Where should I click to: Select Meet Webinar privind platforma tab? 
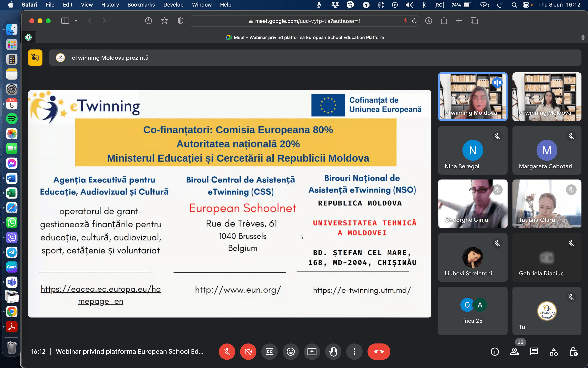click(305, 37)
